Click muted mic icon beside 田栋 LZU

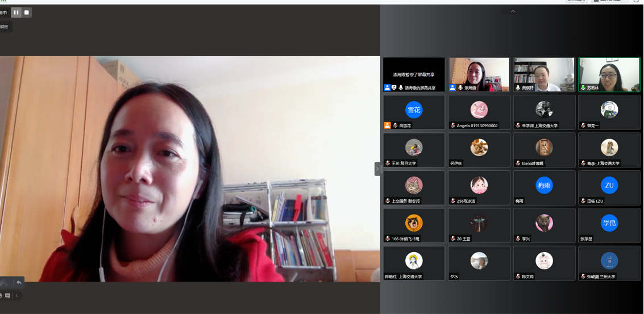583,200
